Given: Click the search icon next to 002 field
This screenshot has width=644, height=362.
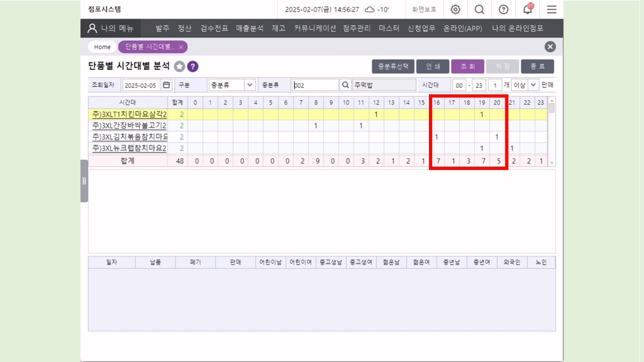Looking at the screenshot, I should tap(345, 85).
